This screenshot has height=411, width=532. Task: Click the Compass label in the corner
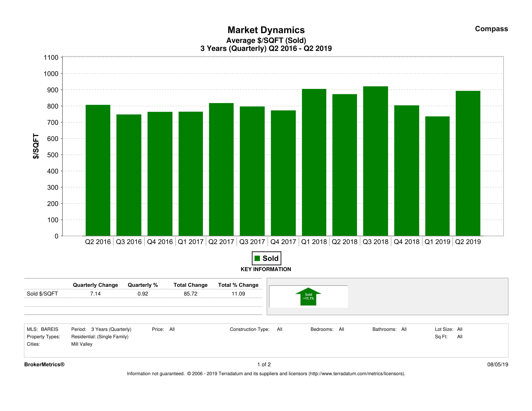pos(491,29)
